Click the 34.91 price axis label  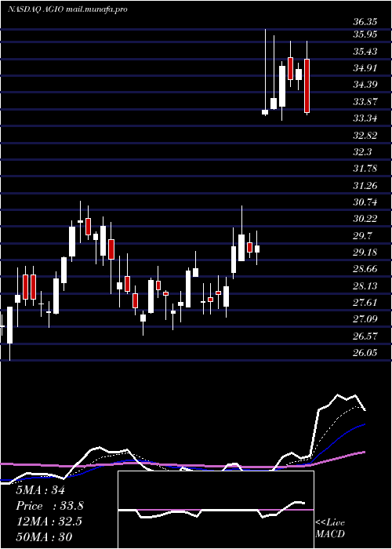[365, 68]
